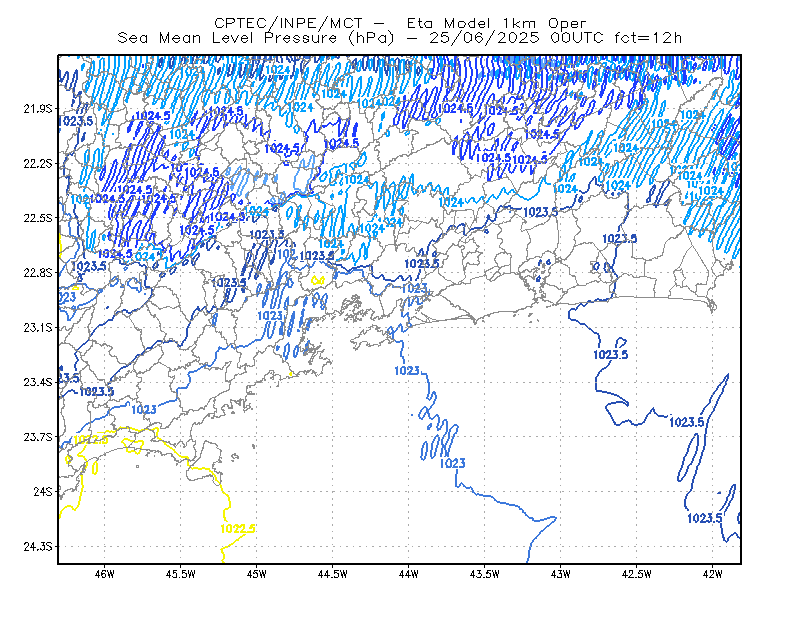This screenshot has height=618, width=800.
Task: Click the '45.5W' longitude axis label
Action: coord(181,574)
